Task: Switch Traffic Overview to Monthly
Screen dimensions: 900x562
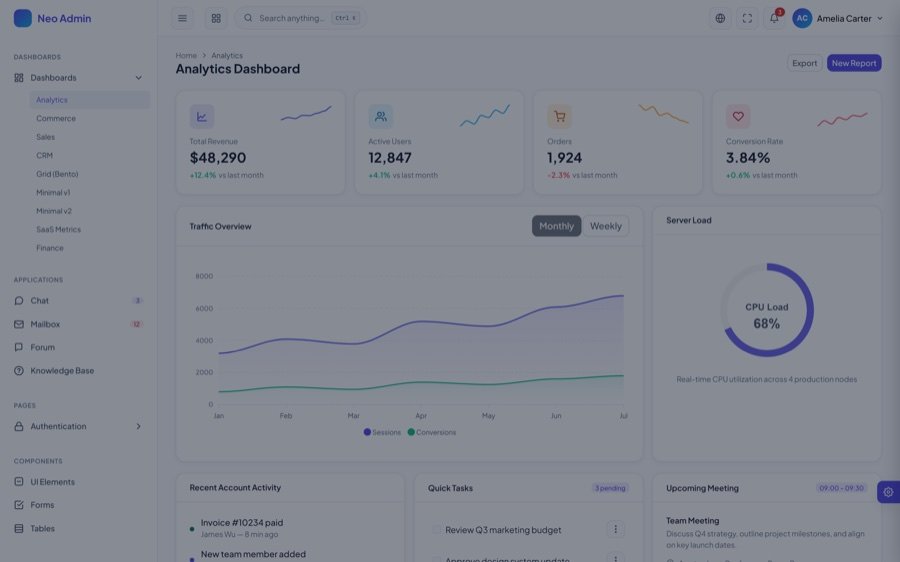Action: tap(556, 226)
